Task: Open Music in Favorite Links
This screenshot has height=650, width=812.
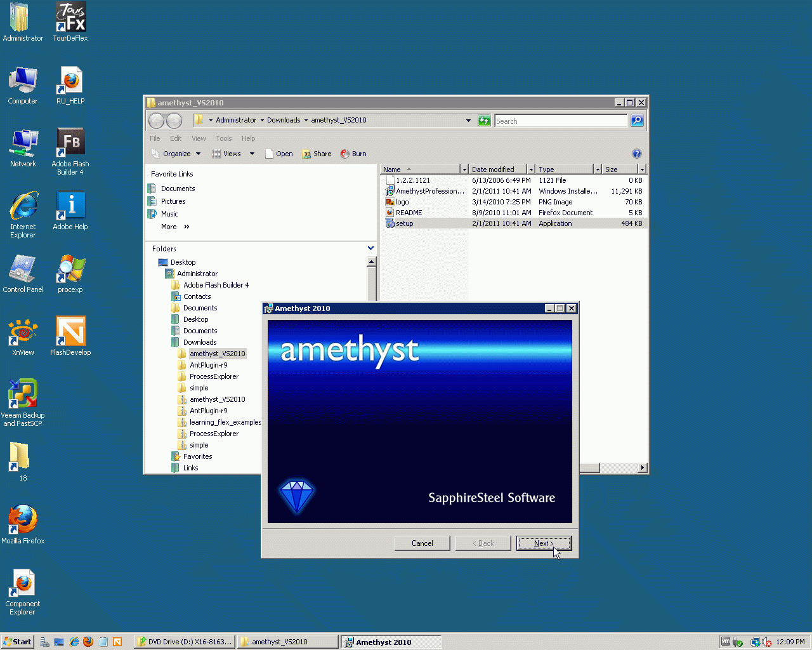Action: [163, 214]
